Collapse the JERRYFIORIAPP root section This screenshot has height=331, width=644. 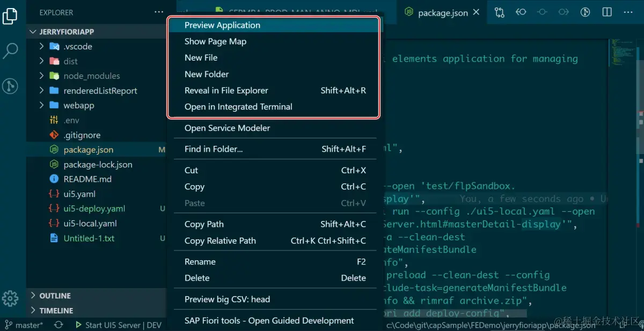(97, 32)
